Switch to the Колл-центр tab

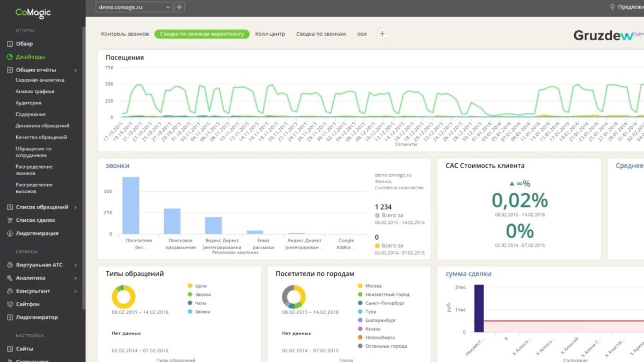click(x=270, y=34)
